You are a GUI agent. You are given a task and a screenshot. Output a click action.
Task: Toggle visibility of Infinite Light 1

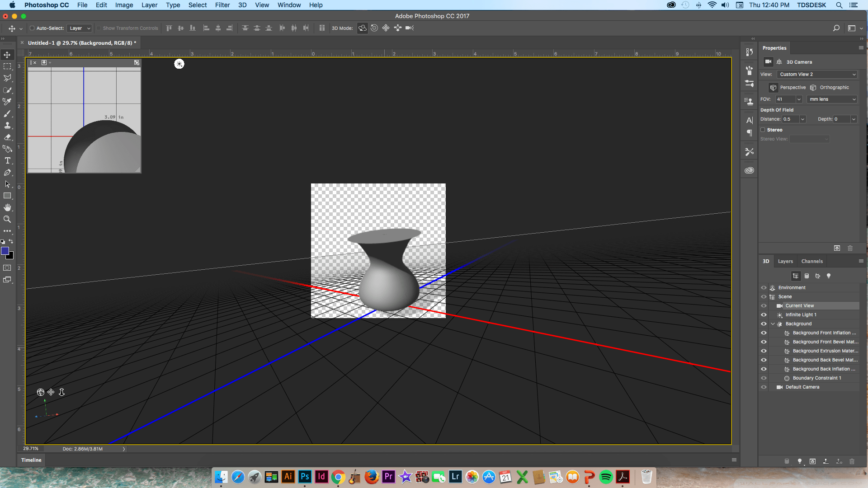click(764, 314)
